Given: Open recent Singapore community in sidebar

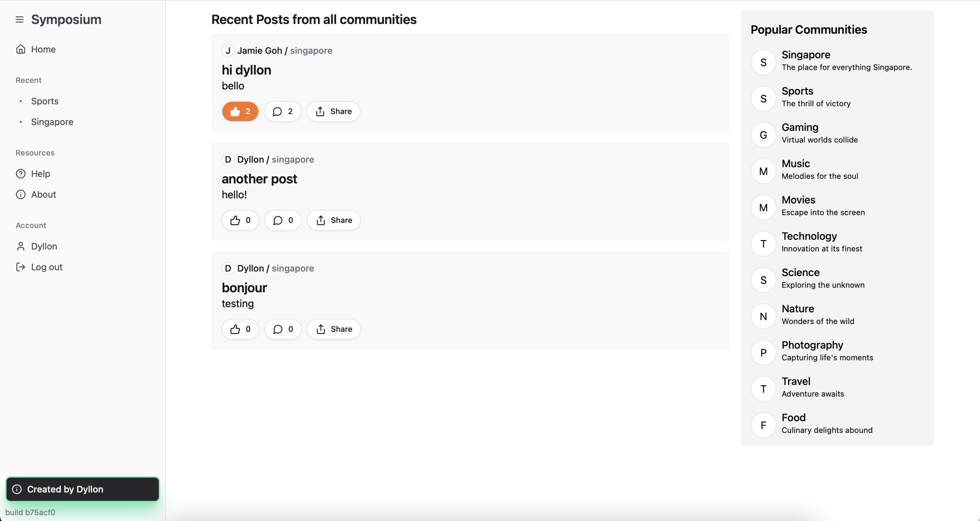Looking at the screenshot, I should tap(52, 122).
